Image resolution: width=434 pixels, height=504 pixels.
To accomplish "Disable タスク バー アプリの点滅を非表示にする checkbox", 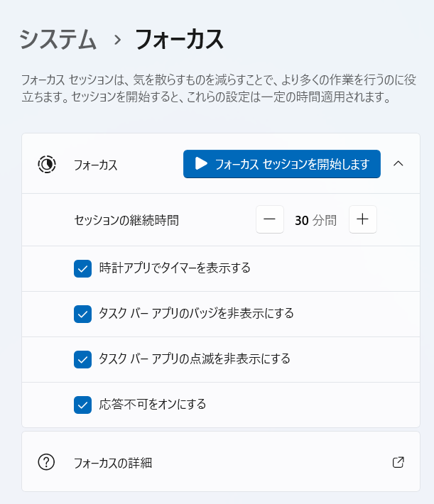I will click(x=83, y=359).
